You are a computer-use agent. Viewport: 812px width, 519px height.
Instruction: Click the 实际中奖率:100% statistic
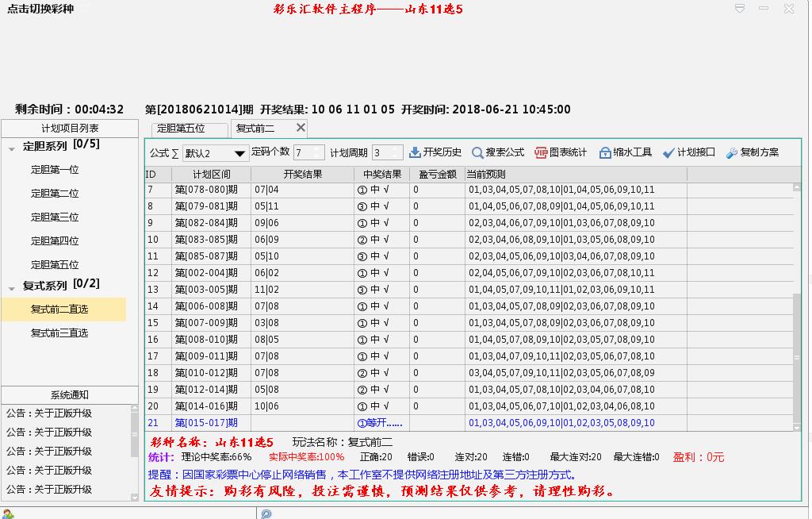coord(306,457)
